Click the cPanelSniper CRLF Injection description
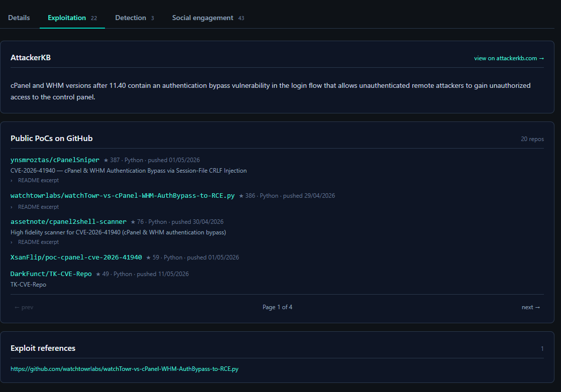Screen dimensions: 561x392 (129, 171)
